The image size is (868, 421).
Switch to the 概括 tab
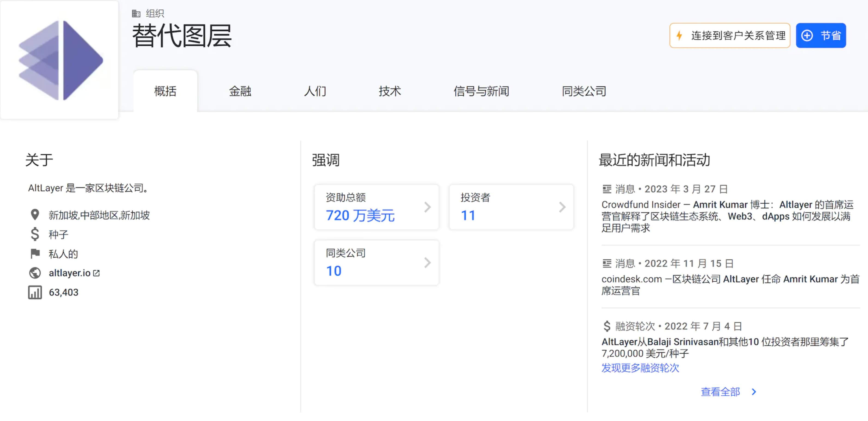click(x=165, y=91)
